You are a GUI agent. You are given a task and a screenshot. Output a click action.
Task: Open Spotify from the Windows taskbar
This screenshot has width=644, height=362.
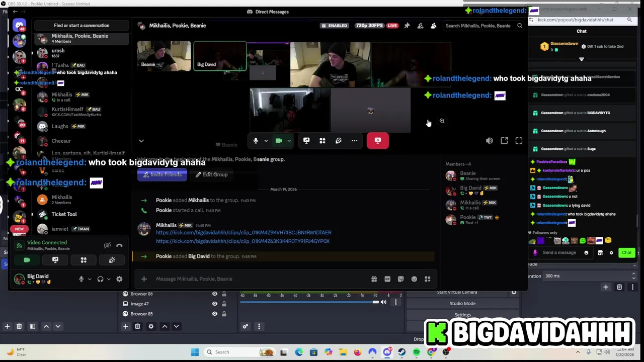tap(417, 352)
